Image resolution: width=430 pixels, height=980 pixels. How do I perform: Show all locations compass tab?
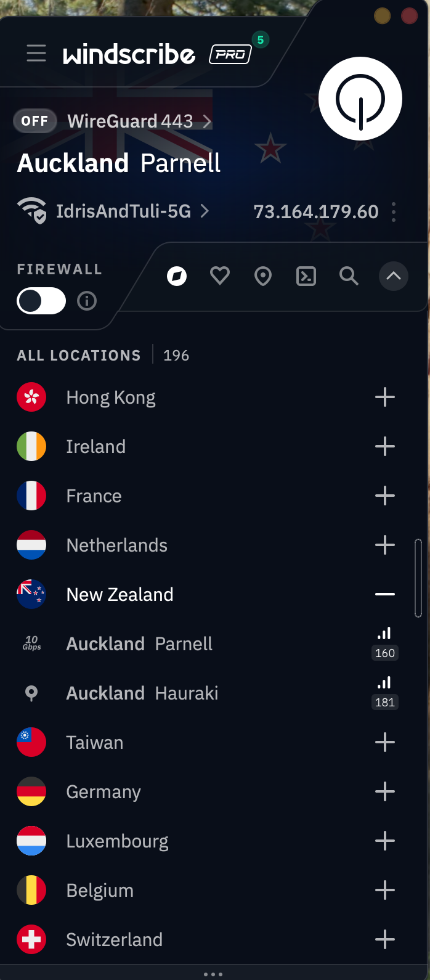(x=177, y=276)
